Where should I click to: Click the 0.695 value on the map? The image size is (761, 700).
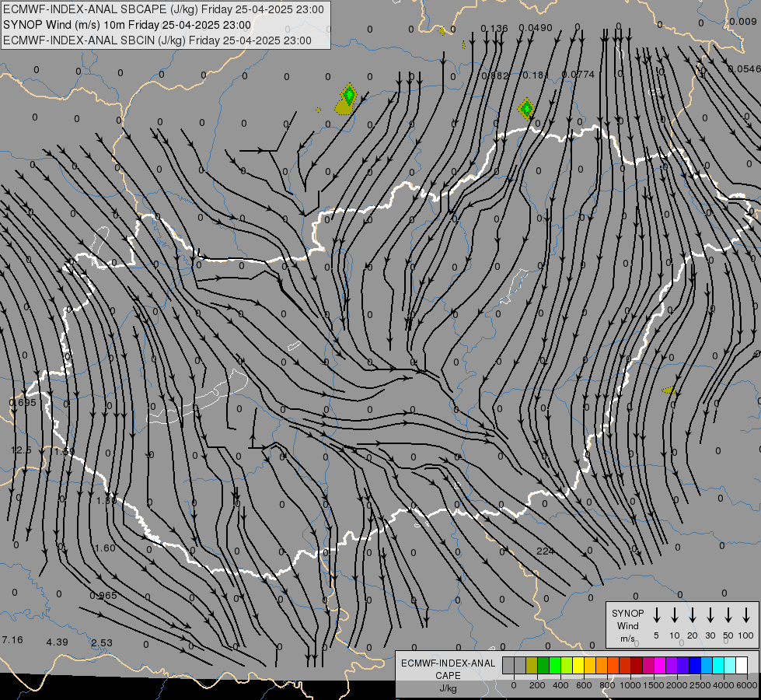(23, 403)
